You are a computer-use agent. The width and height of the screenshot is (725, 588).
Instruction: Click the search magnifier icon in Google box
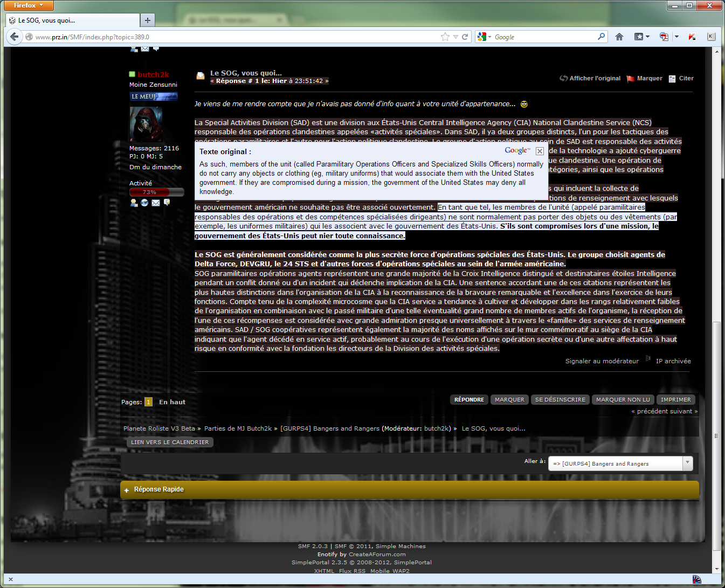point(601,37)
